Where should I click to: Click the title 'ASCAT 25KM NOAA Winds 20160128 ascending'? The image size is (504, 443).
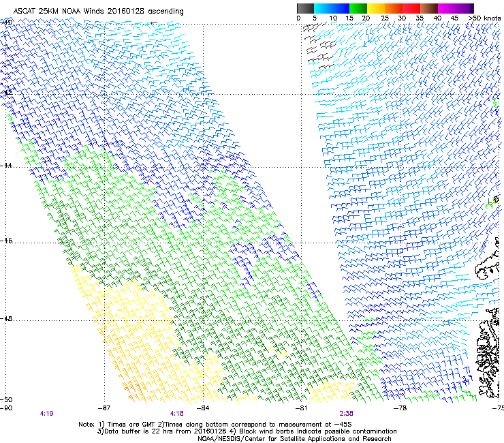pyautogui.click(x=98, y=12)
